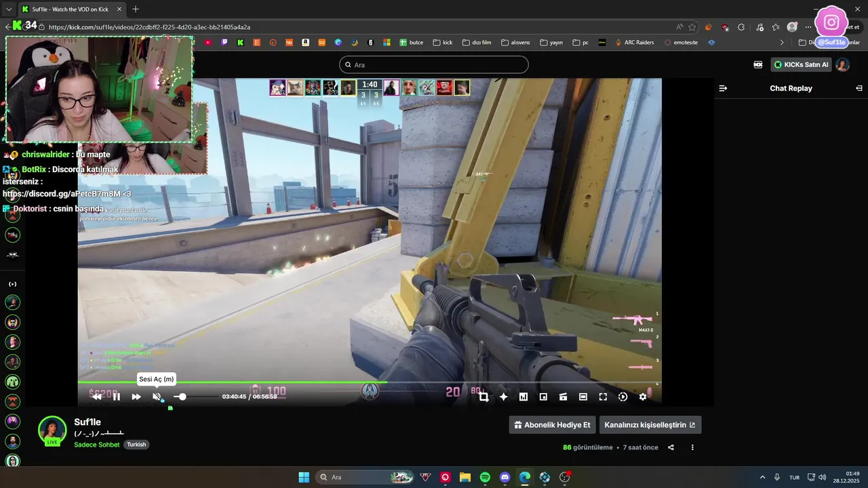Open the alısverıs bookmarks folder

tap(515, 42)
